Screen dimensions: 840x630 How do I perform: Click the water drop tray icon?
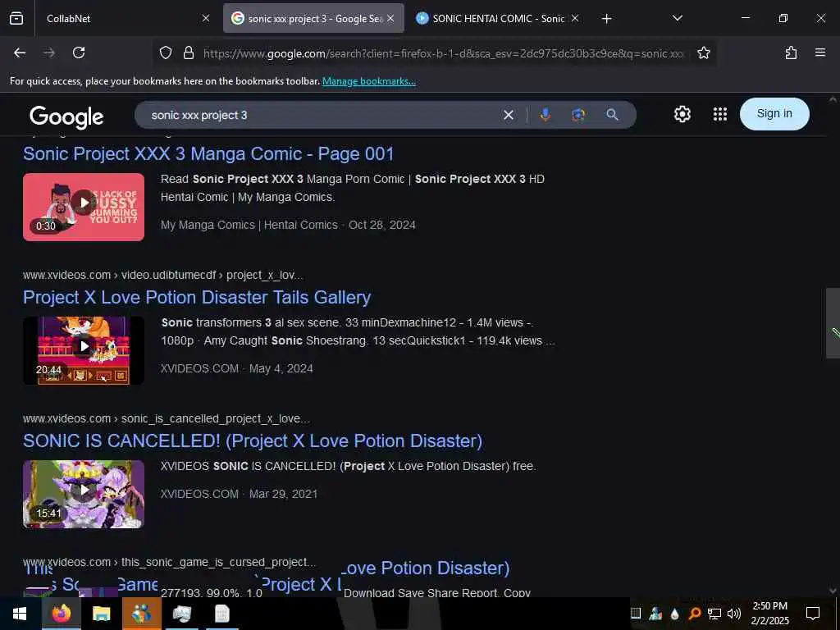click(x=674, y=614)
